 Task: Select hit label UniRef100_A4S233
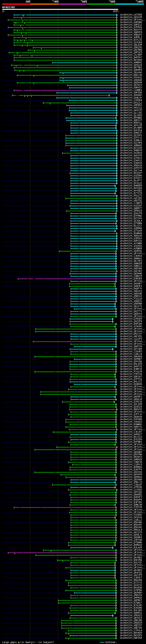(x=131, y=110)
